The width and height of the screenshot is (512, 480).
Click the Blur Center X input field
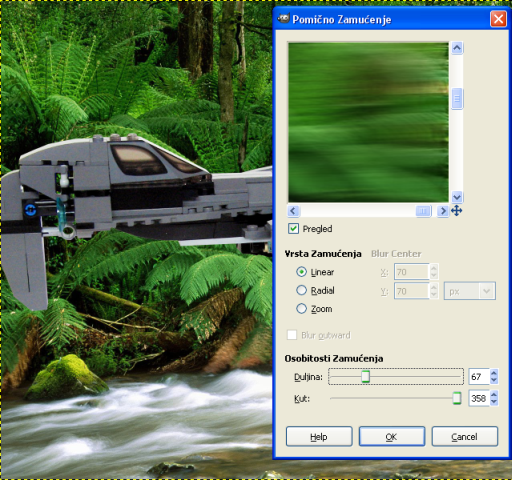[412, 272]
